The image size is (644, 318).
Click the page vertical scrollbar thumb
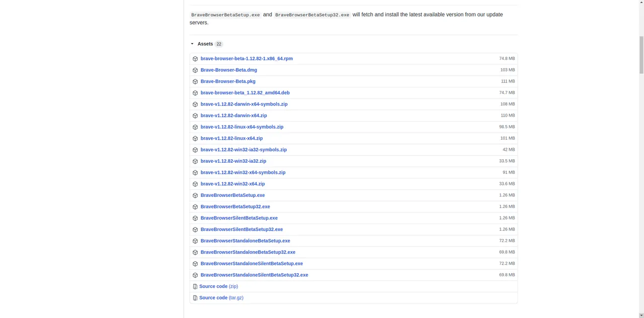tap(641, 55)
